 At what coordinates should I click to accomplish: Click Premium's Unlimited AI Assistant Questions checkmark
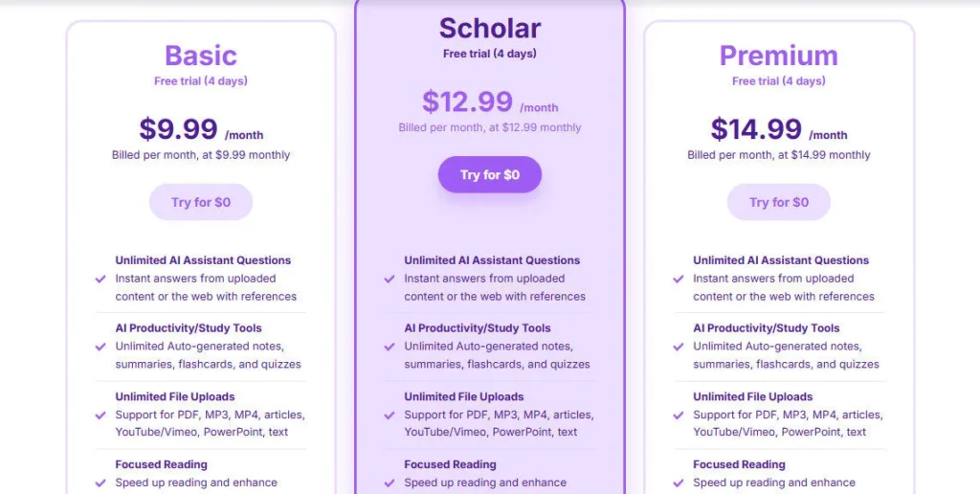point(679,279)
